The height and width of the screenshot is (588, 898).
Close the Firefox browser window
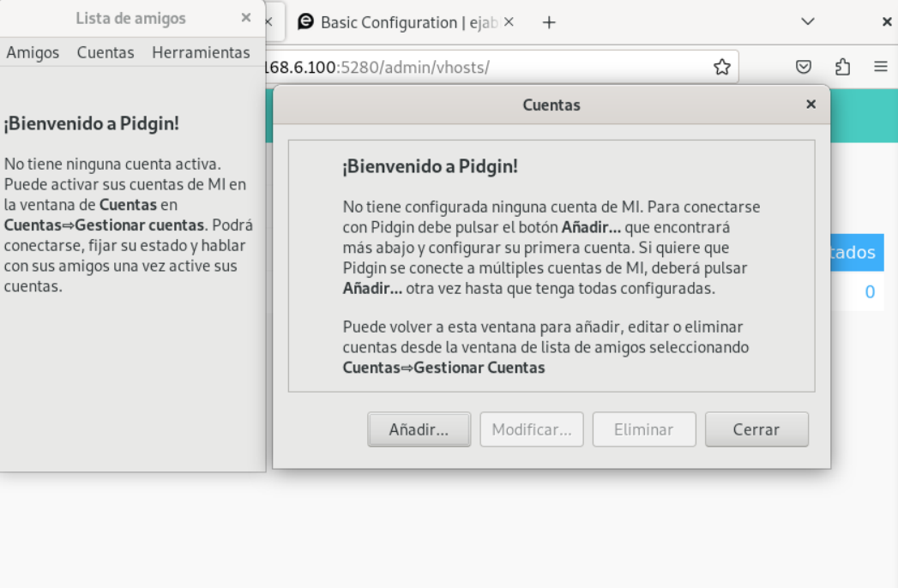[887, 22]
